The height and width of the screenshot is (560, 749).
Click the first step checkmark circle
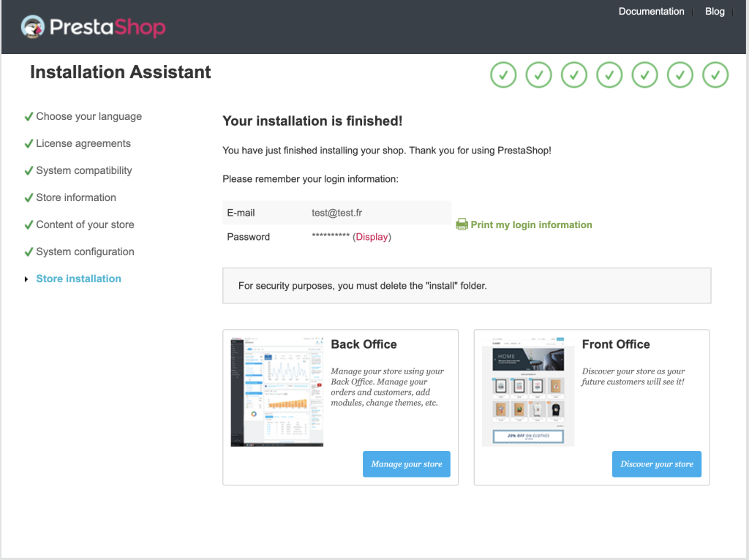(503, 75)
